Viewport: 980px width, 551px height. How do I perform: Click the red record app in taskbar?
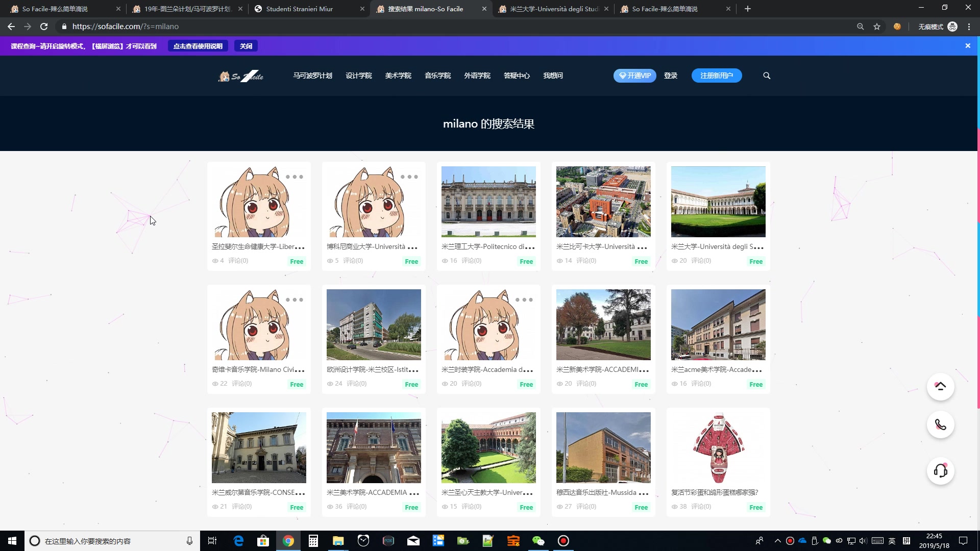(563, 541)
